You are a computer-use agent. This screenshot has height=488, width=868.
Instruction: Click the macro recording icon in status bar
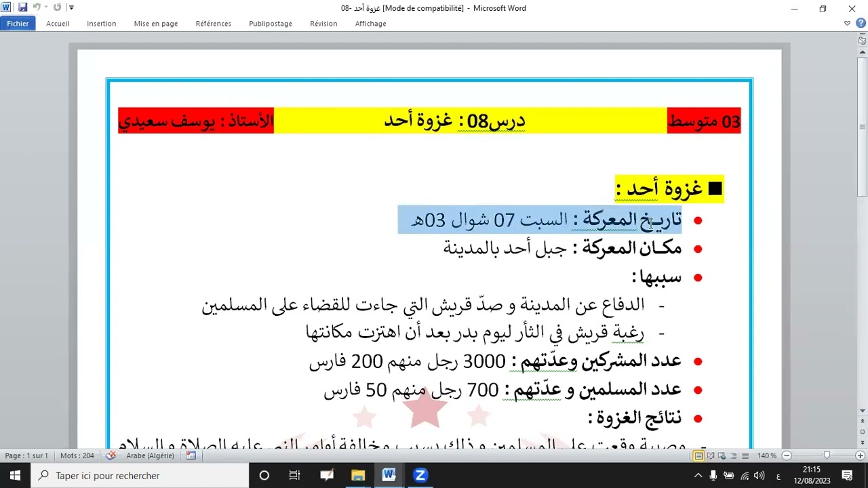(x=191, y=455)
